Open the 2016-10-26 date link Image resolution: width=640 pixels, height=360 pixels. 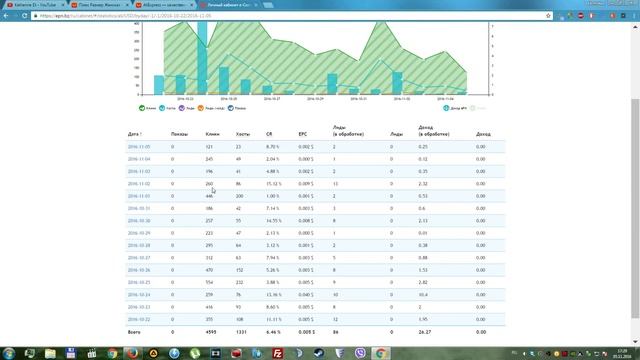coord(139,270)
